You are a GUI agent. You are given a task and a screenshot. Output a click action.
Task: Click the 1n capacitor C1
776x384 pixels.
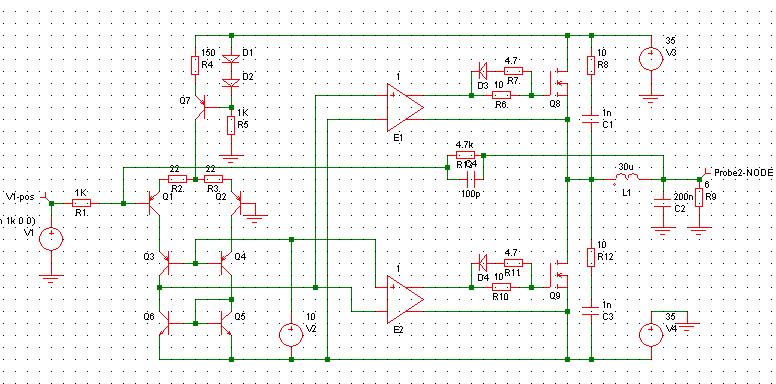(591, 119)
